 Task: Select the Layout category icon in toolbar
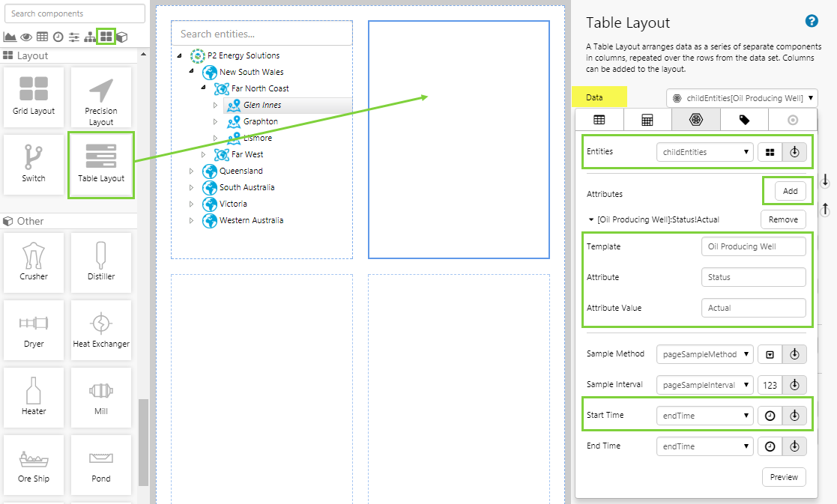click(106, 36)
